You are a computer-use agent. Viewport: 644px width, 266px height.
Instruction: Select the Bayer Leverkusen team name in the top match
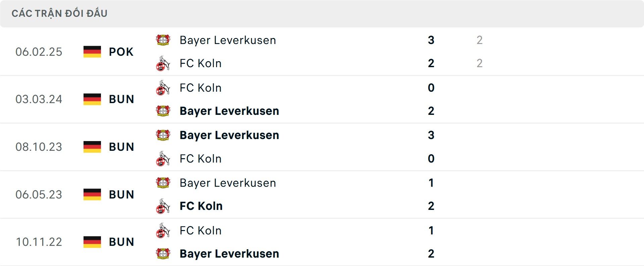(x=228, y=40)
